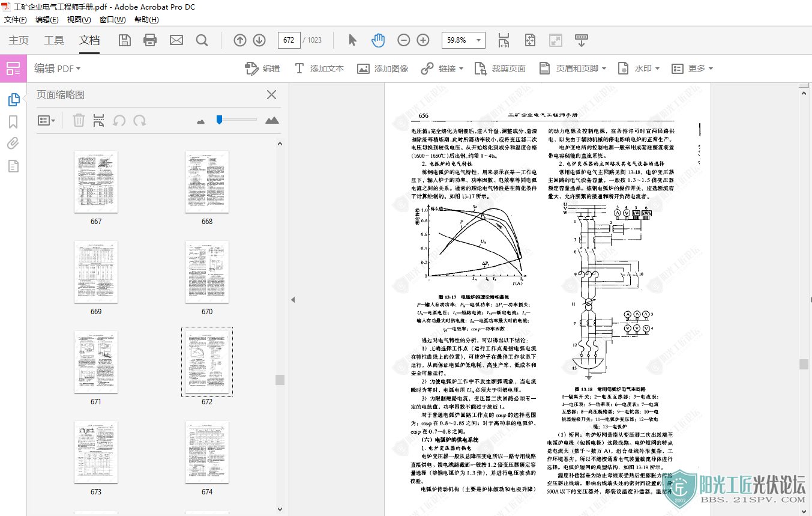The height and width of the screenshot is (516, 812).
Task: Click the document scroll-up arrow
Action: [804, 94]
